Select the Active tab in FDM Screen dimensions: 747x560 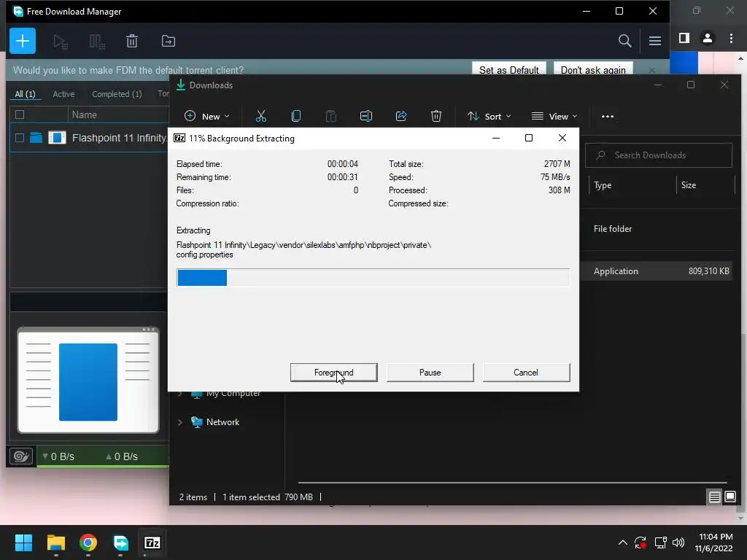pos(63,94)
